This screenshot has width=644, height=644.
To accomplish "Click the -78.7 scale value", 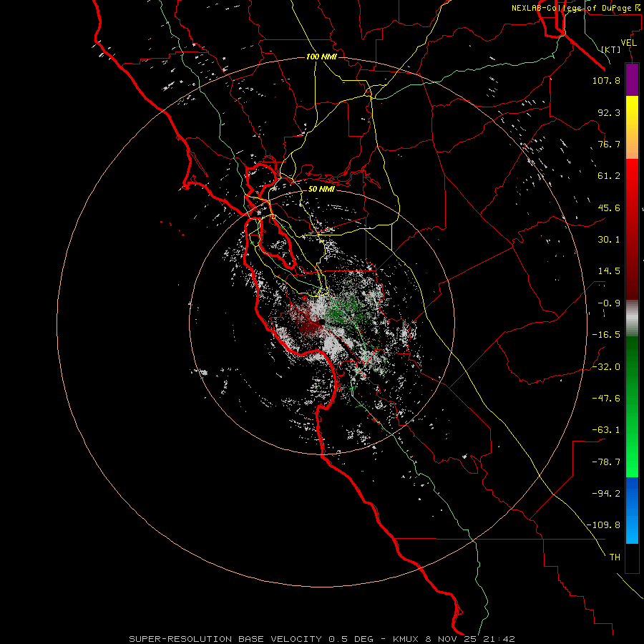I will coord(606,462).
